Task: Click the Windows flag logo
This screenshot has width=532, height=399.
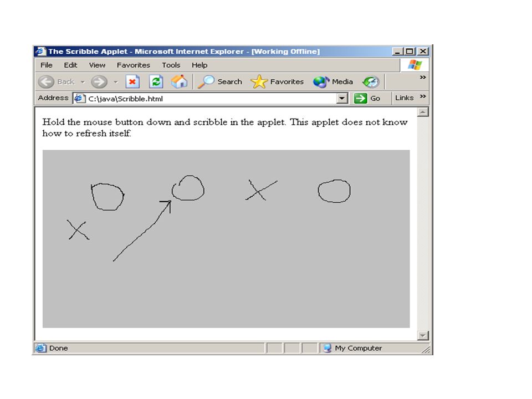Action: (x=415, y=65)
